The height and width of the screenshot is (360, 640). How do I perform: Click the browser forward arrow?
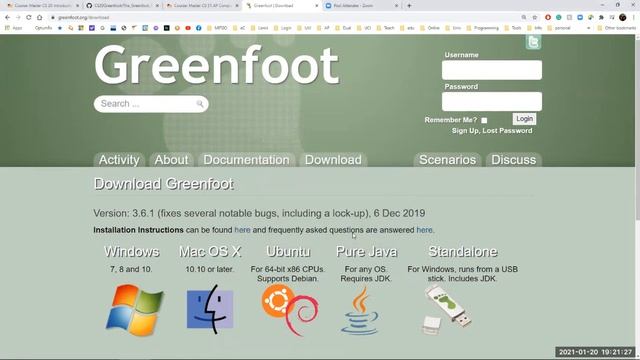[x=18, y=18]
